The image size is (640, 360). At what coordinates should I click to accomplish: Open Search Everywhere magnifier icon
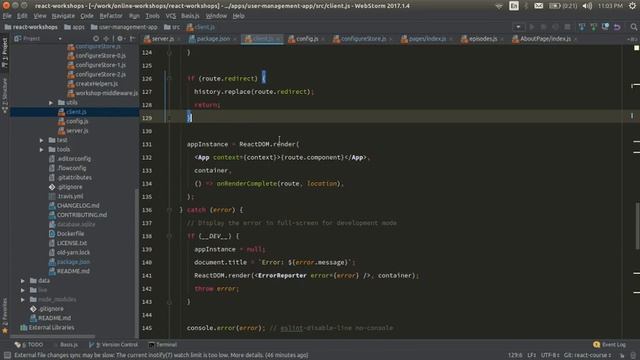pos(633,27)
